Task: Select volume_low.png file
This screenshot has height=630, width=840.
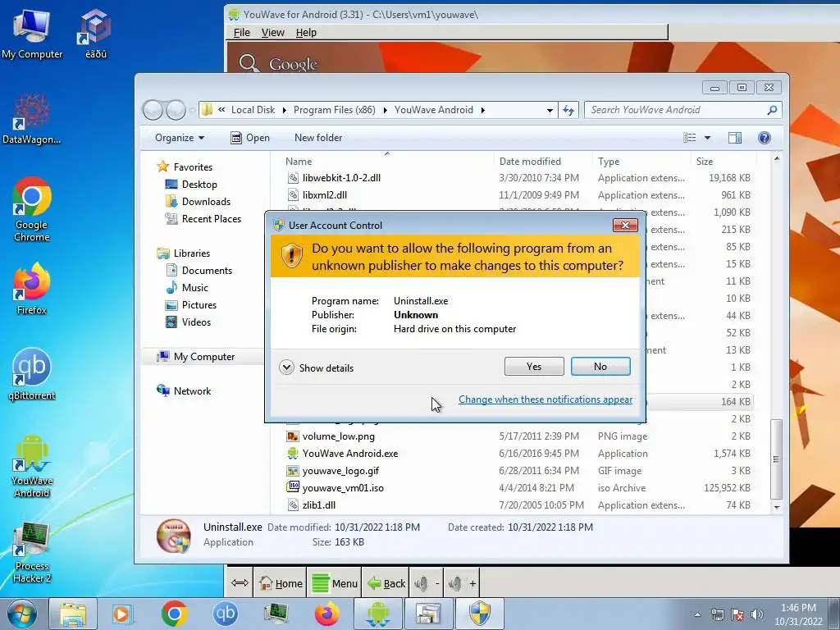Action: click(338, 436)
